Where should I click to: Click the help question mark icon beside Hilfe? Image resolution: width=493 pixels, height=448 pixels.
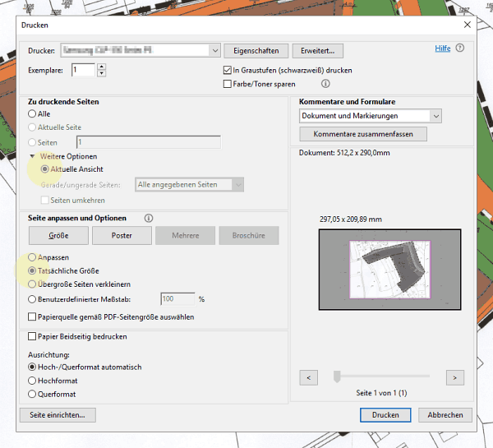460,48
